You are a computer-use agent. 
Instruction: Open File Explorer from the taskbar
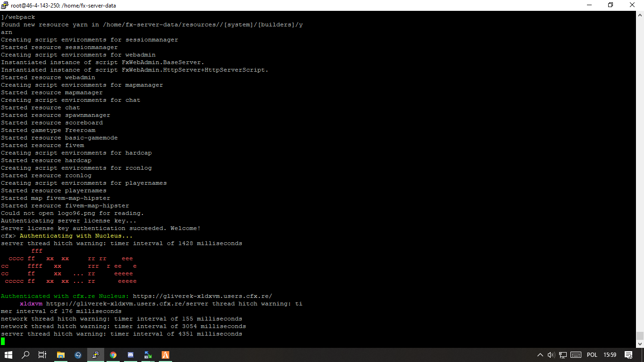coord(60,355)
